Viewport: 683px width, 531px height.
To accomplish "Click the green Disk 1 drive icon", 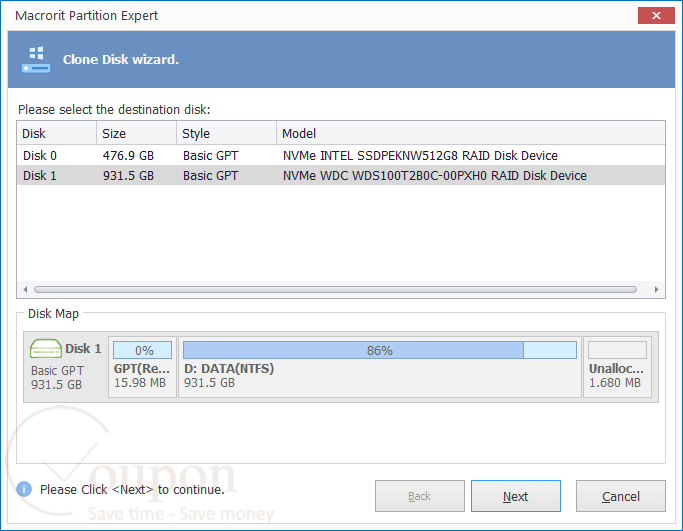I will [46, 348].
